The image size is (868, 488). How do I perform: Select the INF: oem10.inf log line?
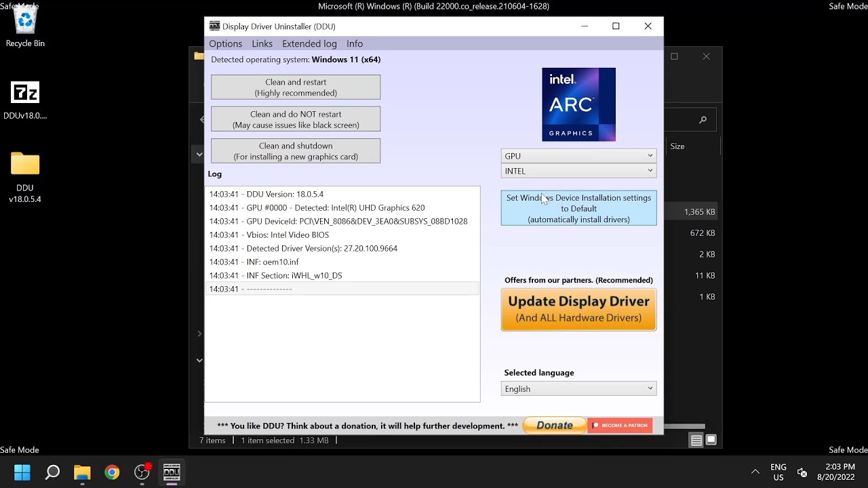(342, 262)
